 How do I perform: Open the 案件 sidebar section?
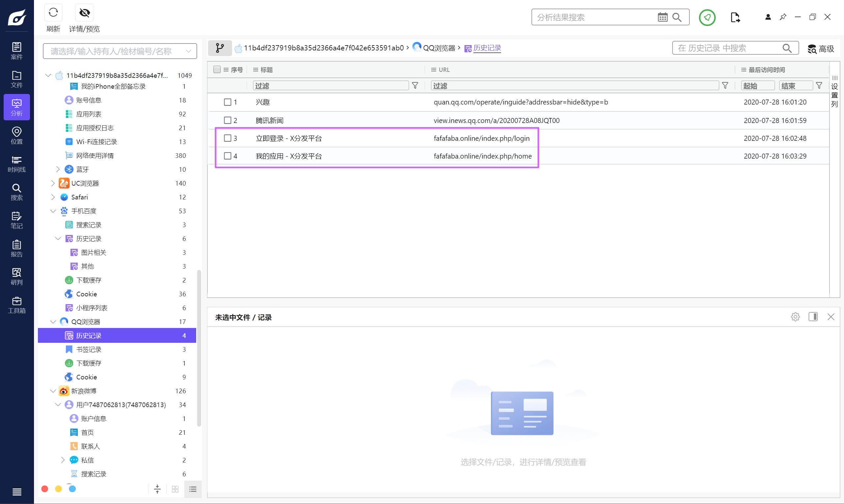16,51
